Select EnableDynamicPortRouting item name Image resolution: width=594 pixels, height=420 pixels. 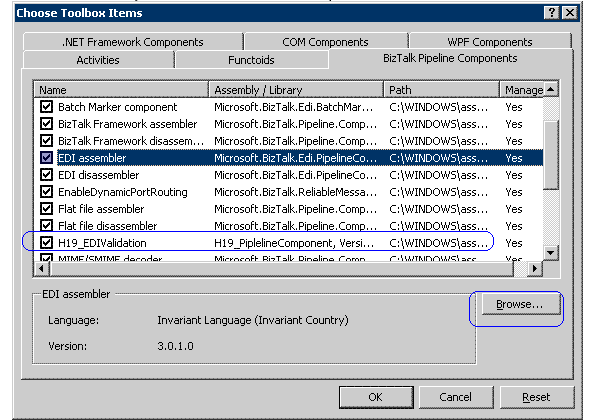coord(123,192)
